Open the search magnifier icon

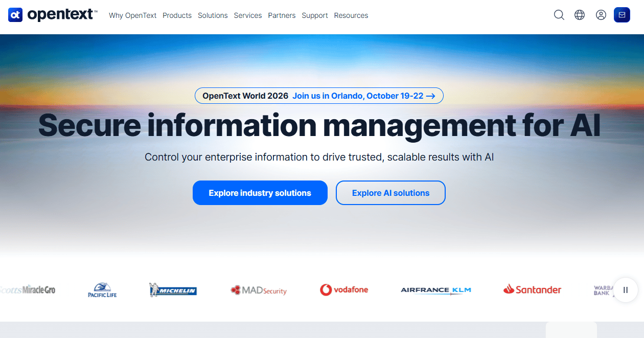click(x=559, y=15)
